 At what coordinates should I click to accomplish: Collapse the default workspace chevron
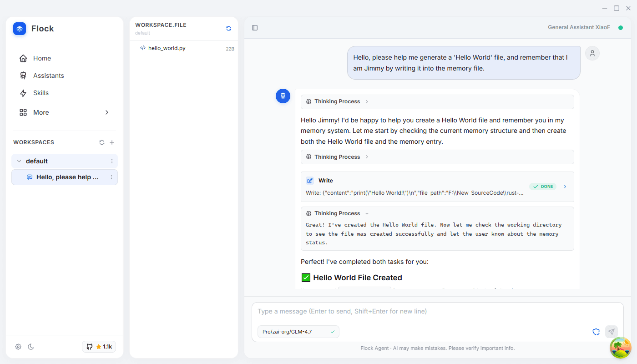coord(19,161)
